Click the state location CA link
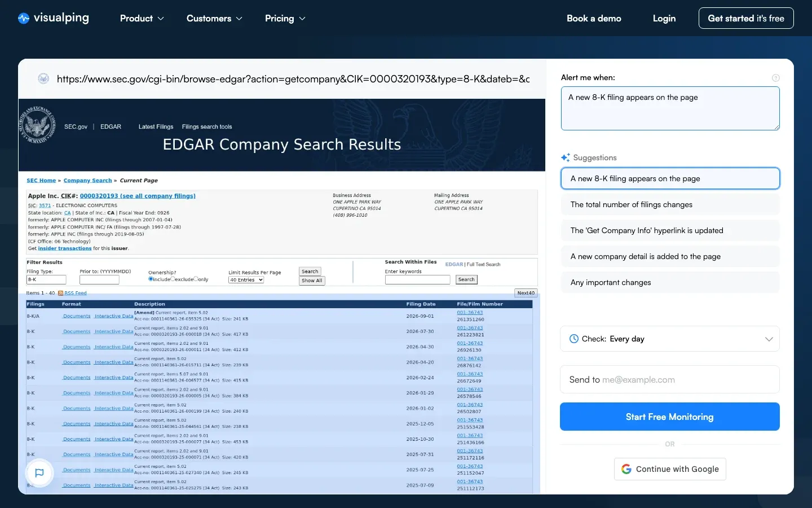 [68, 213]
